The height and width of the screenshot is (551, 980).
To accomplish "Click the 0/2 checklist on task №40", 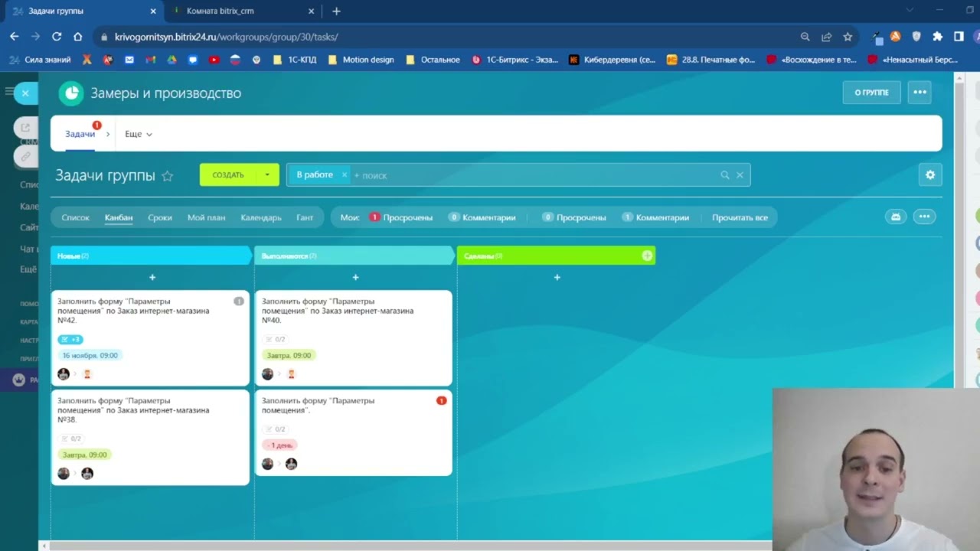I will tap(274, 339).
